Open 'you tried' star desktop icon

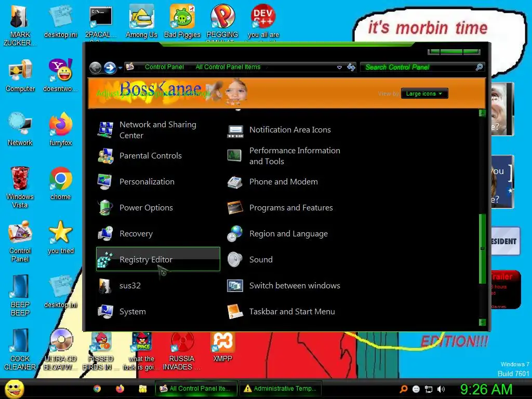tap(61, 237)
